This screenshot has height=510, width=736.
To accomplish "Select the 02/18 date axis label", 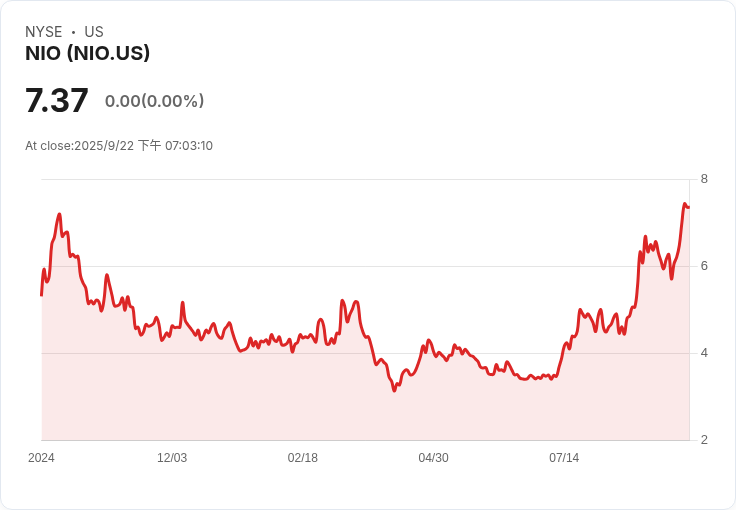I will (302, 458).
